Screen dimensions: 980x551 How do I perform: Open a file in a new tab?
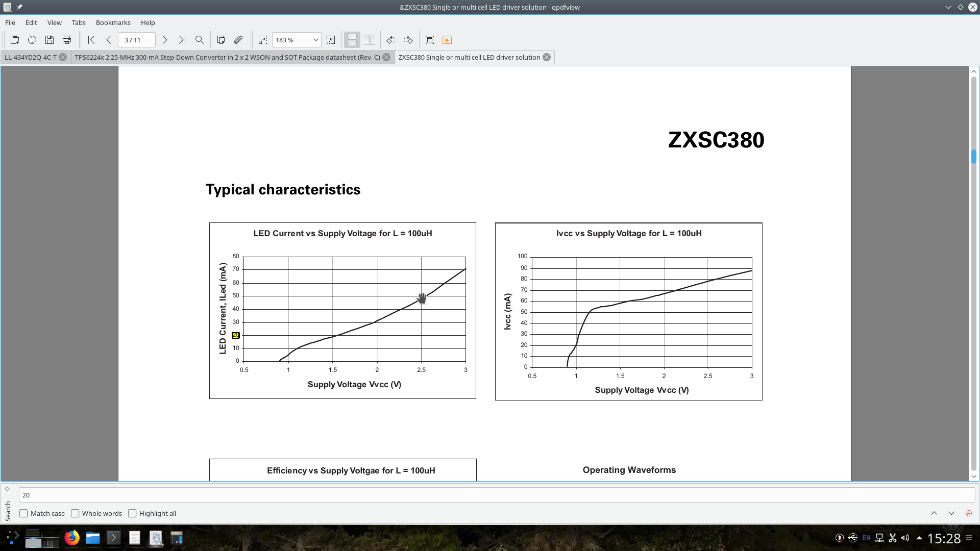(15, 40)
